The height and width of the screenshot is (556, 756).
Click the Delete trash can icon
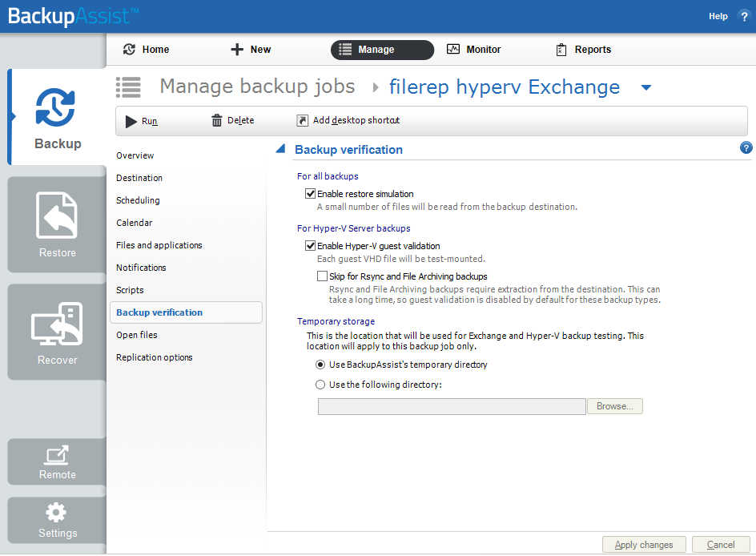217,120
